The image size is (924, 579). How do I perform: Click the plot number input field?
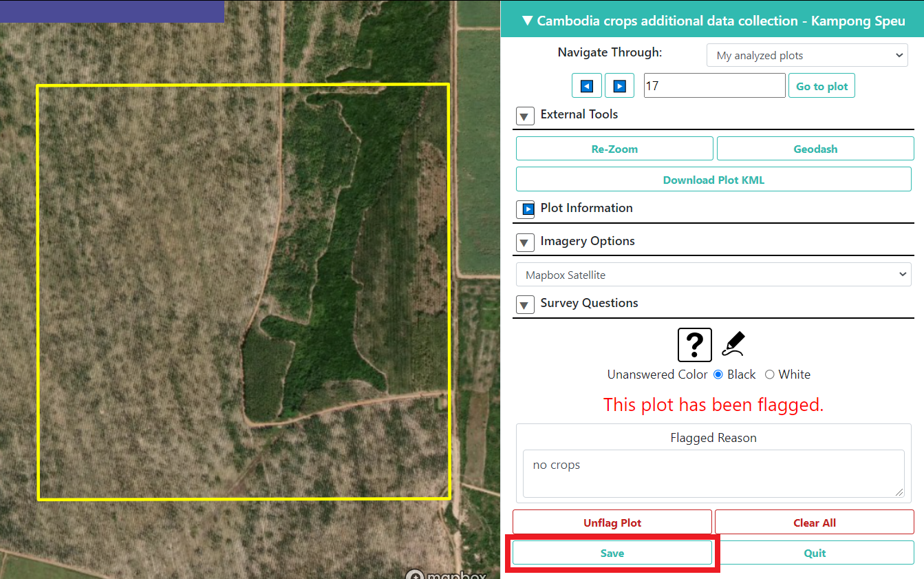[714, 86]
